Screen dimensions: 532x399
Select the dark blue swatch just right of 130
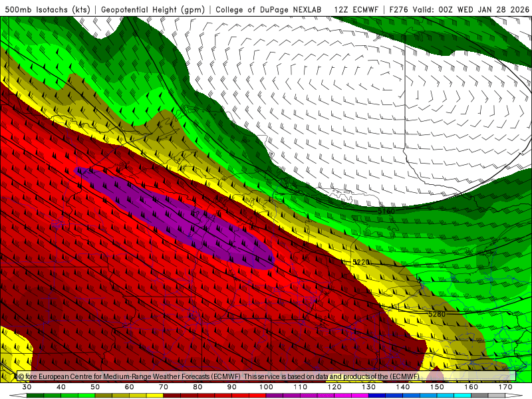click(377, 396)
